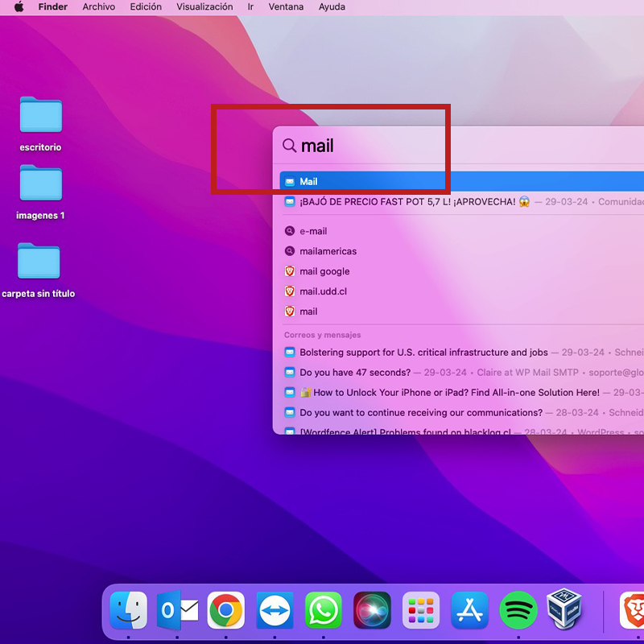Viewport: 644px width, 644px height.
Task: Launch TeamViewer from the Dock
Action: 275,610
